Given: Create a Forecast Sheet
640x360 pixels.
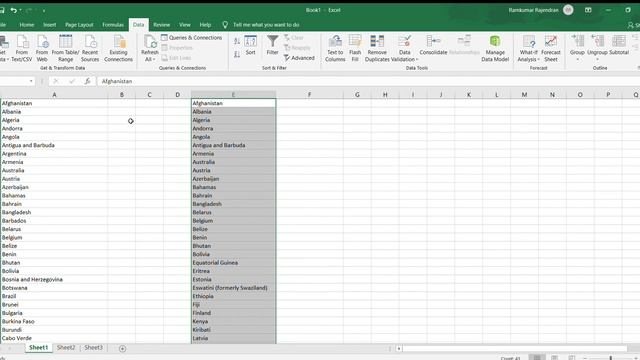Looking at the screenshot, I should [551, 48].
